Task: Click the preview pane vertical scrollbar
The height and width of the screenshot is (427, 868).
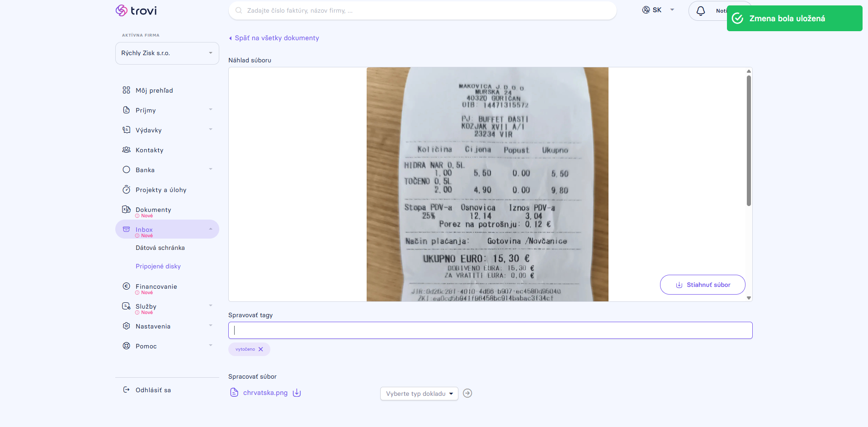Action: (x=749, y=141)
